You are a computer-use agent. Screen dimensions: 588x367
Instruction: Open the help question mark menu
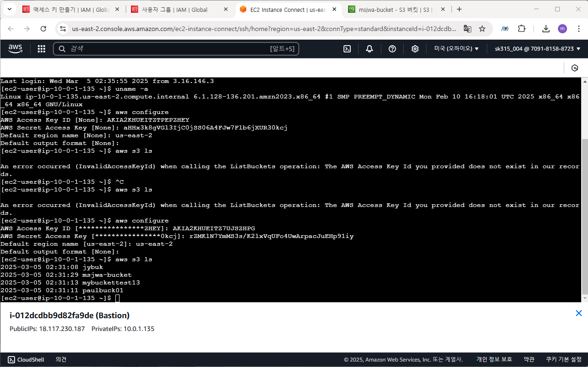[392, 49]
